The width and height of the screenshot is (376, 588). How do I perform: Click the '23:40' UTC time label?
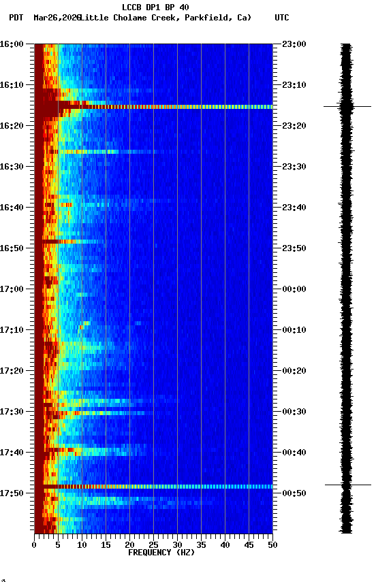(x=294, y=208)
